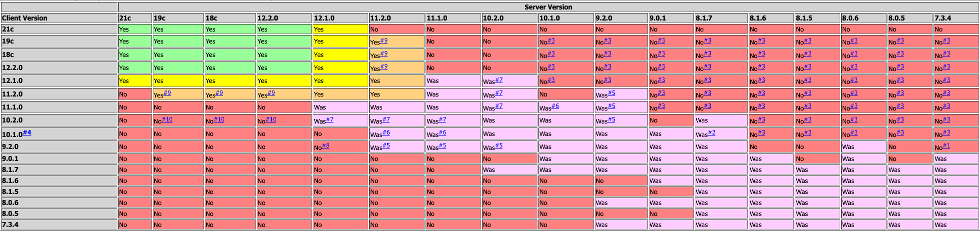980x231 pixels.
Task: Click 'No' cell in 21c row, 11.2.0 column
Action: 397,29
